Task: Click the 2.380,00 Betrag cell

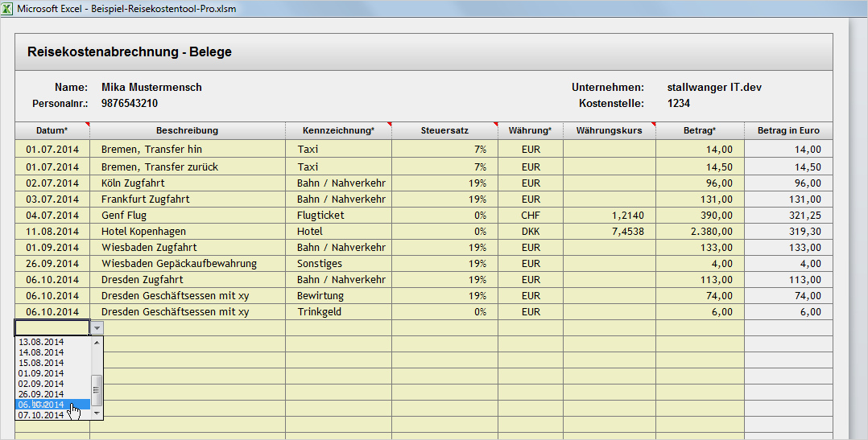Action: [700, 231]
